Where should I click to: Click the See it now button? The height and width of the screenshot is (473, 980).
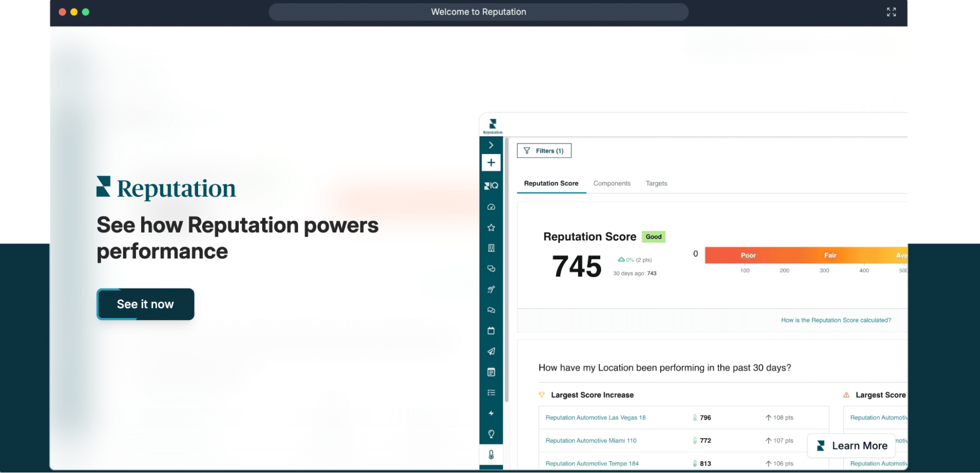click(146, 304)
